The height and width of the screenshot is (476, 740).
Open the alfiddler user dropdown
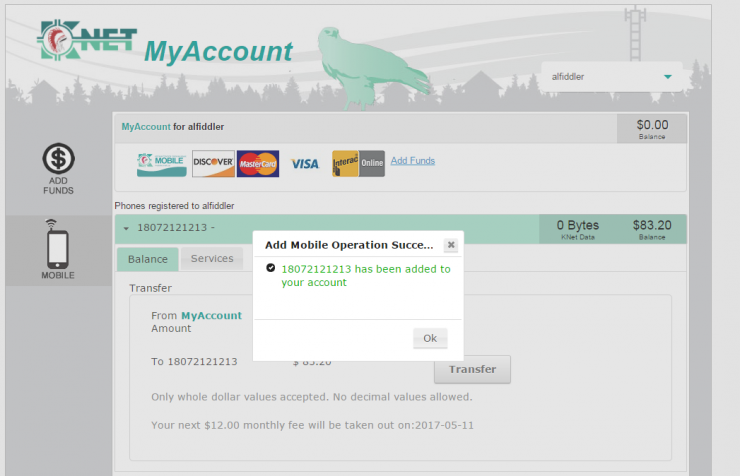point(612,76)
